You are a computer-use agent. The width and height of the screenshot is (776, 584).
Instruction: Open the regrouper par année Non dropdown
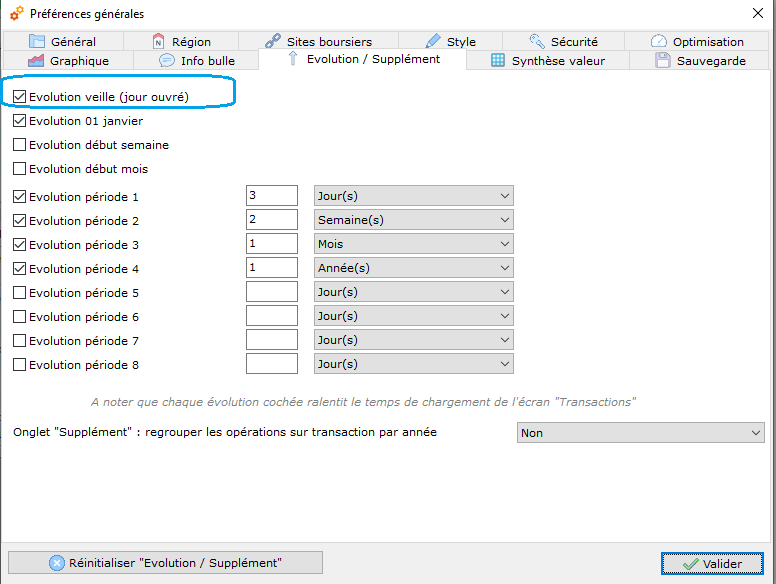pyautogui.click(x=640, y=433)
